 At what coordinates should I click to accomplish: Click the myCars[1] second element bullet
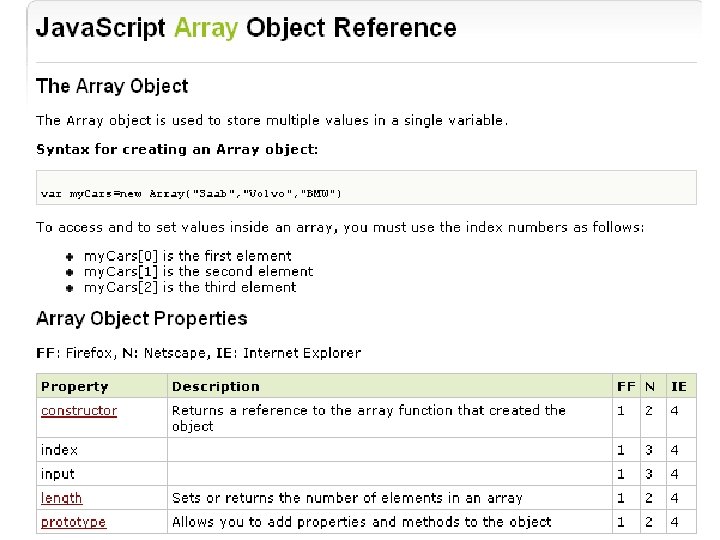(198, 271)
